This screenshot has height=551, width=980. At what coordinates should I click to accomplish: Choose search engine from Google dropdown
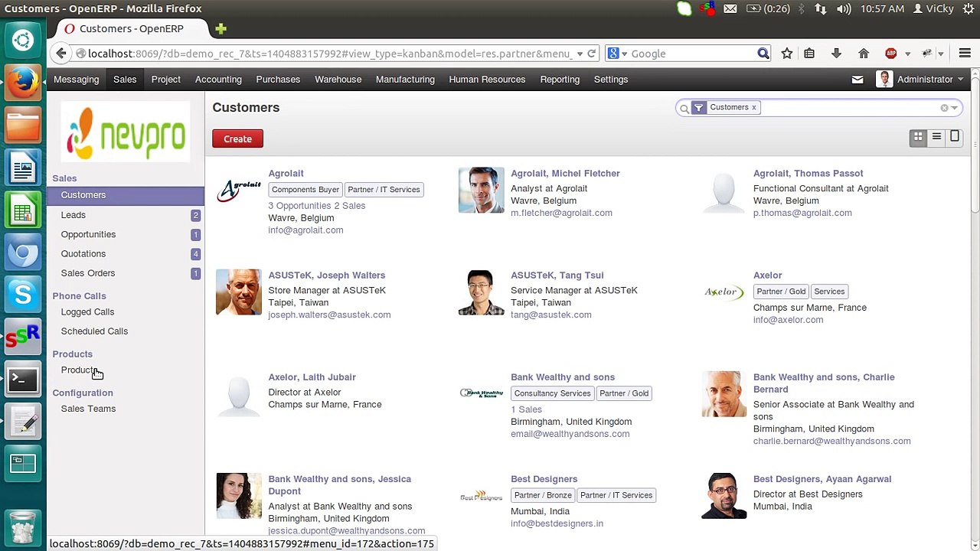click(617, 54)
